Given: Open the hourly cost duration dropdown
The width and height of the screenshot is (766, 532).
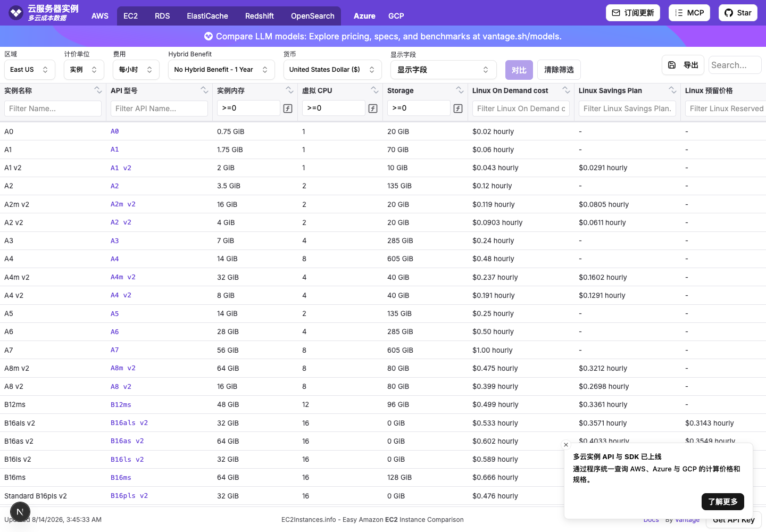Looking at the screenshot, I should coord(136,70).
